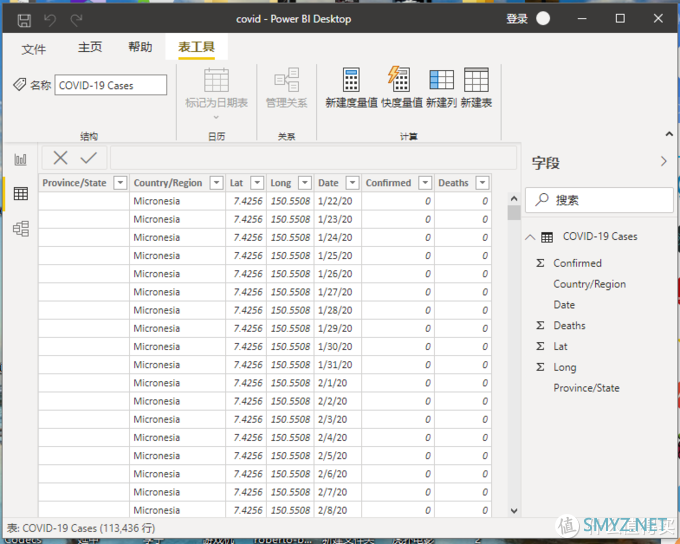Click the 新建表 table icon
Screen dimensions: 680x544
click(x=476, y=79)
